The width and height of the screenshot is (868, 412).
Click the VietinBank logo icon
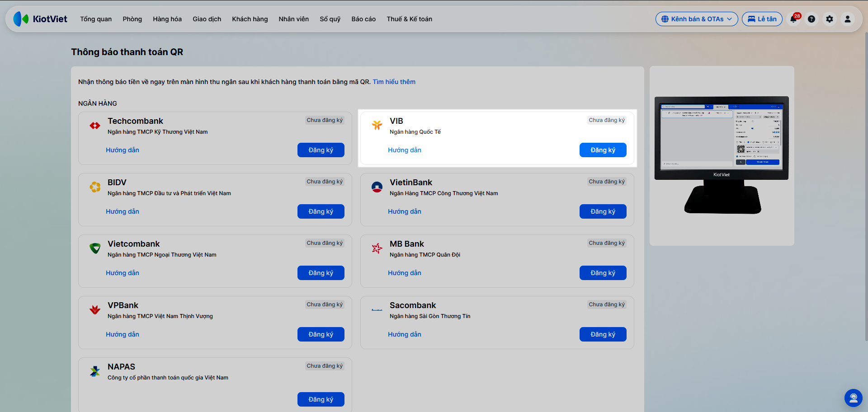click(377, 187)
